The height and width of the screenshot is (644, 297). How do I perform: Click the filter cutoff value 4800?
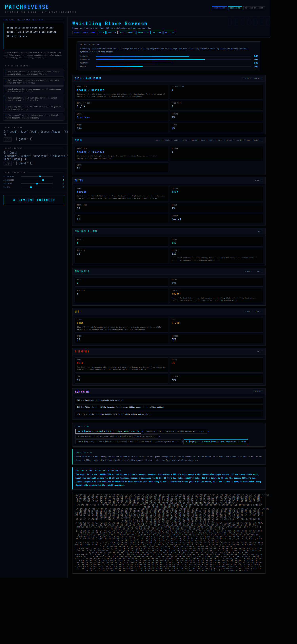point(175,192)
